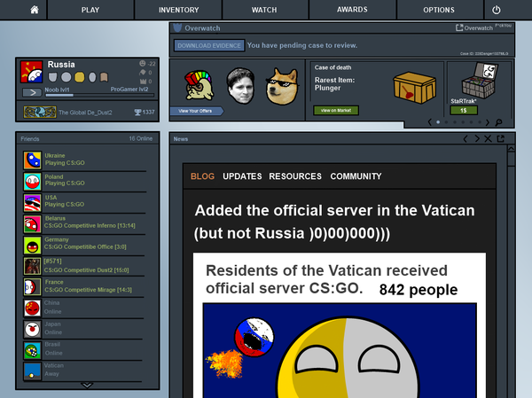Click the first shield medal in Russia profile
The image size is (532, 398).
point(52,77)
